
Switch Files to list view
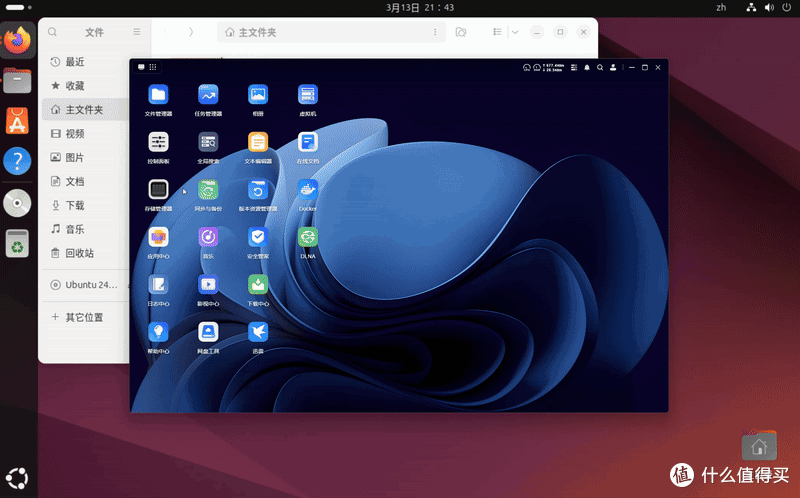(x=497, y=32)
